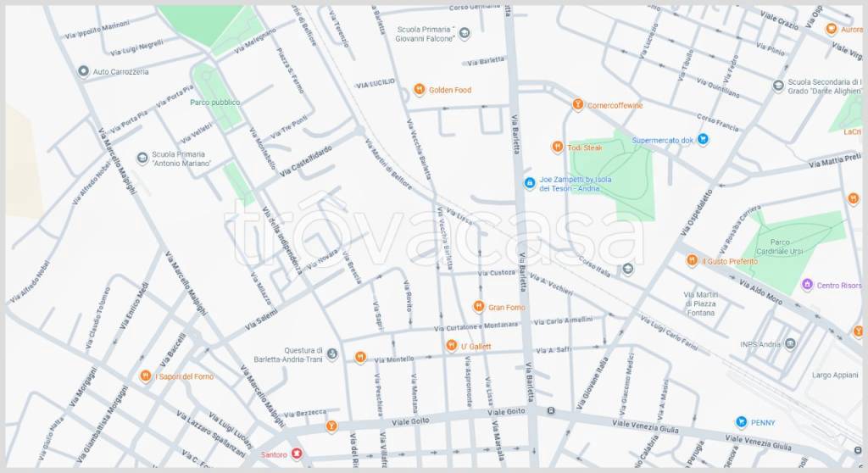This screenshot has width=868, height=473.
Task: Open the Il Gusto Preferito pin
Action: 692,260
